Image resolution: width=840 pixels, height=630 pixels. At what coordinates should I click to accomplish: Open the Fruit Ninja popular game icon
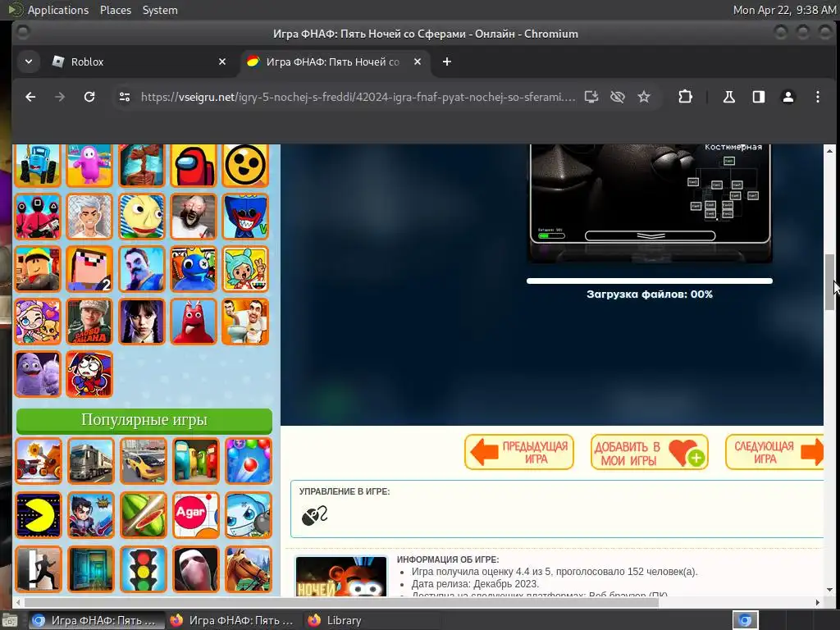[143, 515]
